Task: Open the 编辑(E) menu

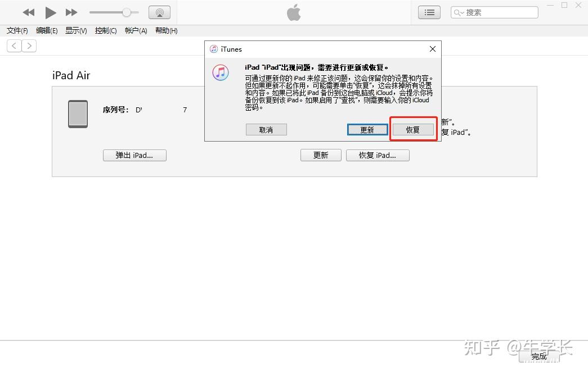Action: pos(47,31)
